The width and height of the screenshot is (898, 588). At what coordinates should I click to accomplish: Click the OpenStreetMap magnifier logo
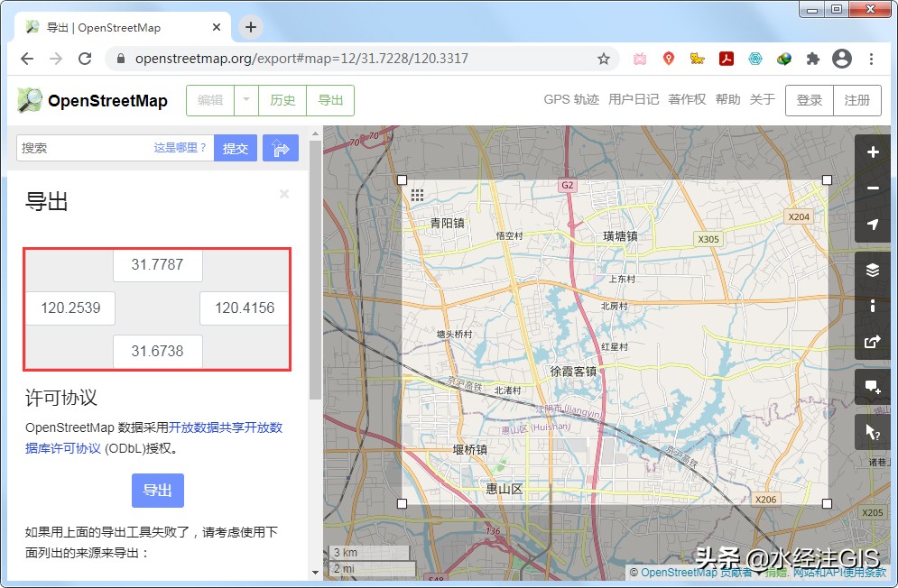[30, 100]
